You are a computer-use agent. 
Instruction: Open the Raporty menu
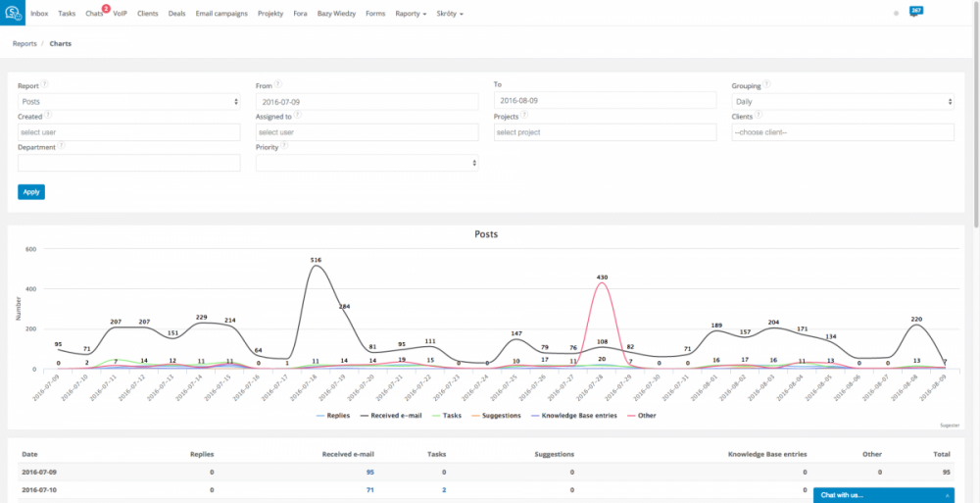click(x=411, y=13)
